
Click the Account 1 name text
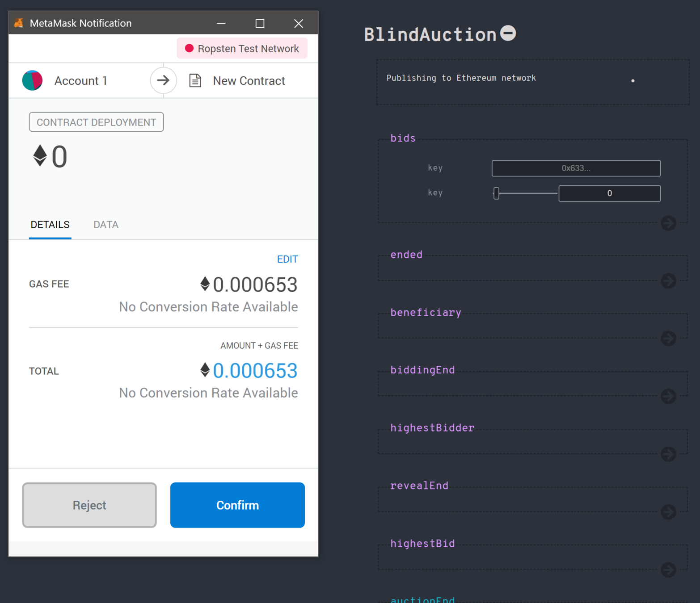80,80
